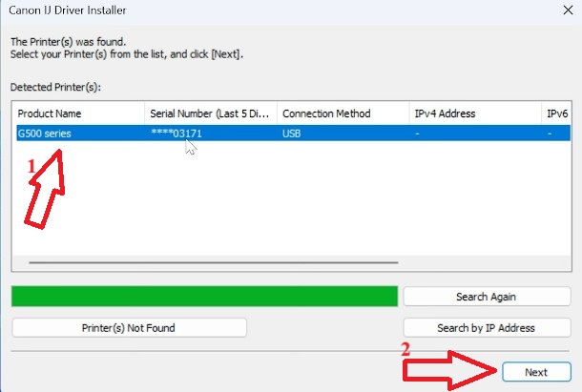Viewport: 582px width, 392px height.
Task: Click the Serial Number column header
Action: (x=211, y=113)
